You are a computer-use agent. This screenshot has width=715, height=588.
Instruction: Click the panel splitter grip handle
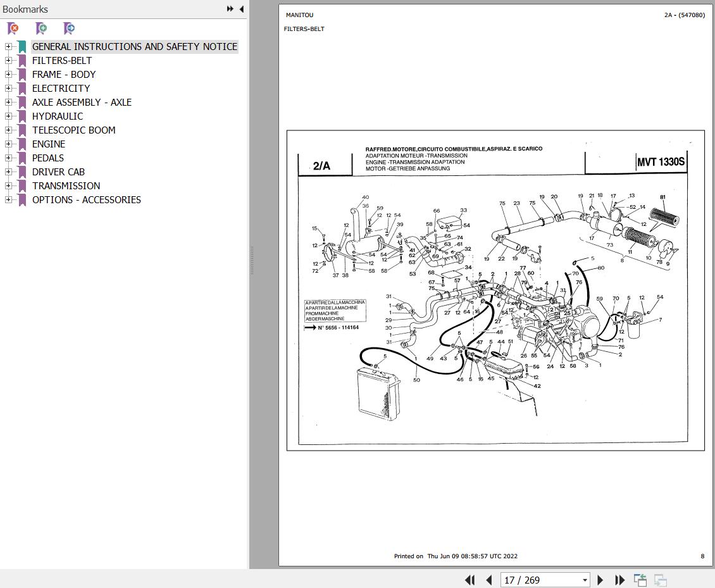click(252, 261)
